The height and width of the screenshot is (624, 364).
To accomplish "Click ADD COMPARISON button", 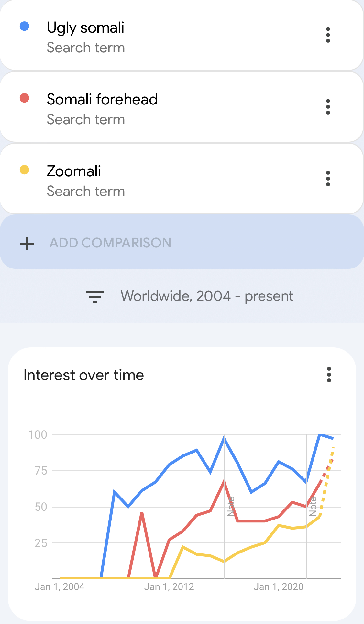I will click(182, 243).
